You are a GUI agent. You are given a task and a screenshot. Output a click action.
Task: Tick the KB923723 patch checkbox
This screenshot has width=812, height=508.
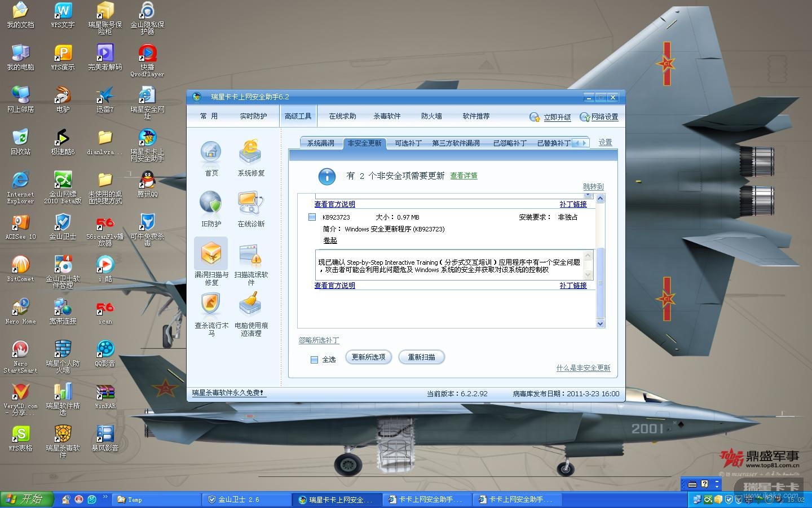point(312,217)
